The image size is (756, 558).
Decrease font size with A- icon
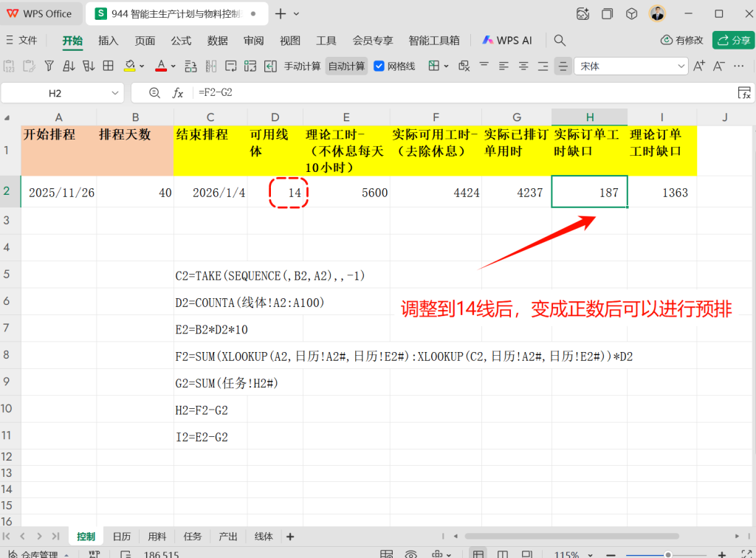[x=719, y=66]
